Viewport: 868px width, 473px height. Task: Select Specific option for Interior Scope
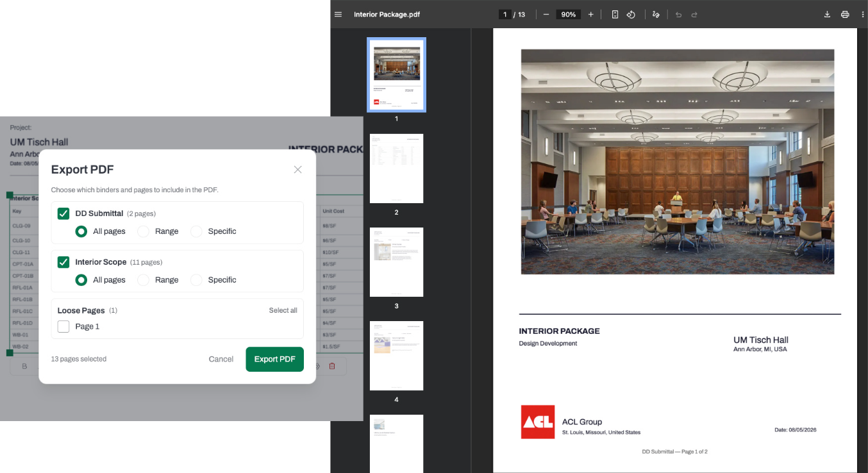click(x=196, y=280)
